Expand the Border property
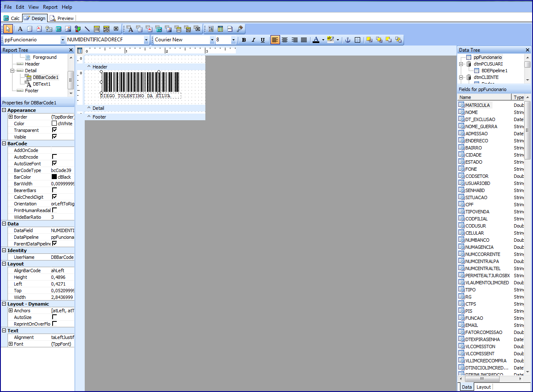Image resolution: width=533 pixels, height=392 pixels. (x=10, y=117)
